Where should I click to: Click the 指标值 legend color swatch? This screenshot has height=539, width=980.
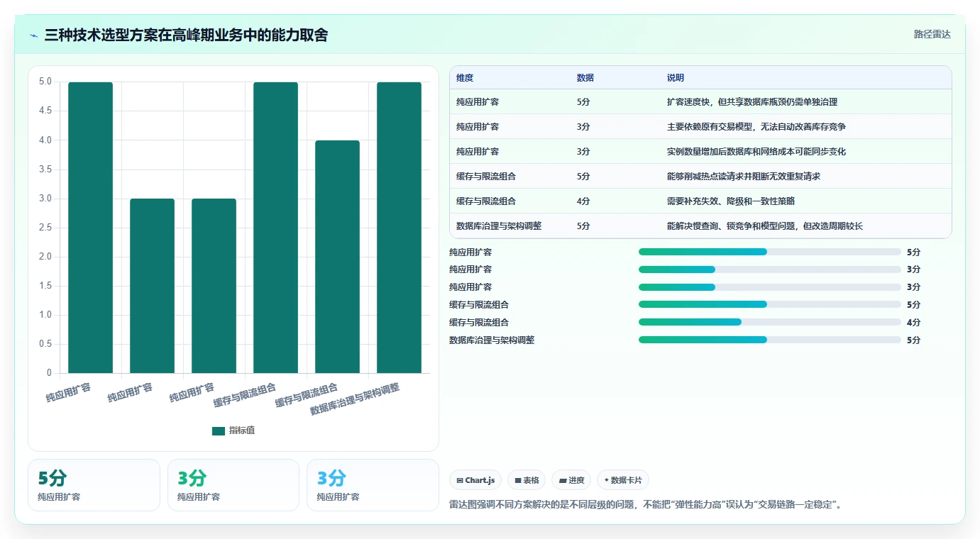click(219, 431)
